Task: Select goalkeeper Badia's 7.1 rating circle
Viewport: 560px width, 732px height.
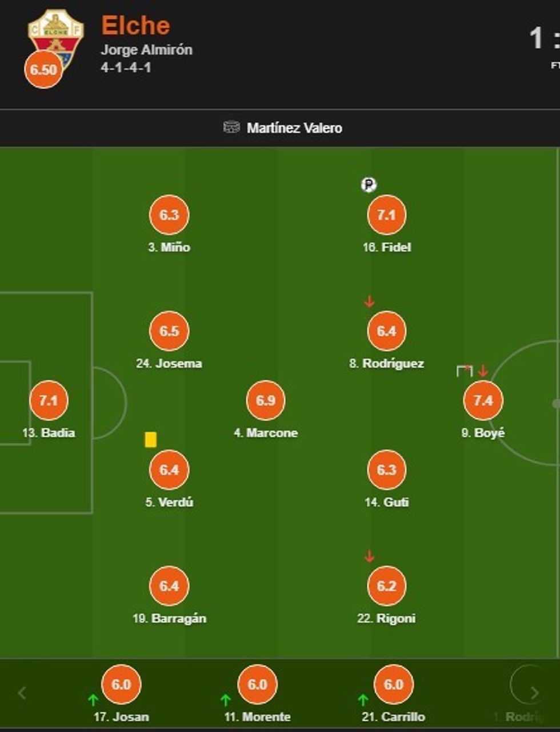Action: click(x=49, y=400)
